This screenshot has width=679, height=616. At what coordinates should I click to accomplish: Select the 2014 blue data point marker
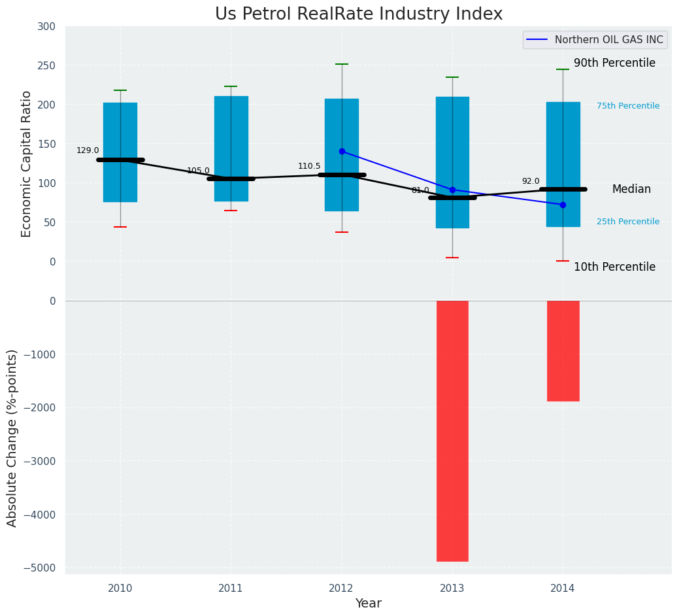(x=563, y=205)
